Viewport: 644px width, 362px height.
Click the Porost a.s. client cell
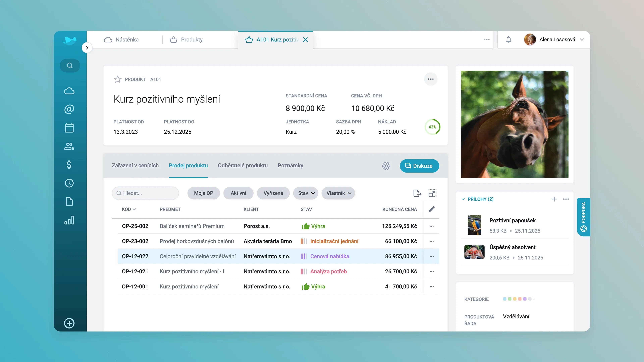[x=256, y=226]
